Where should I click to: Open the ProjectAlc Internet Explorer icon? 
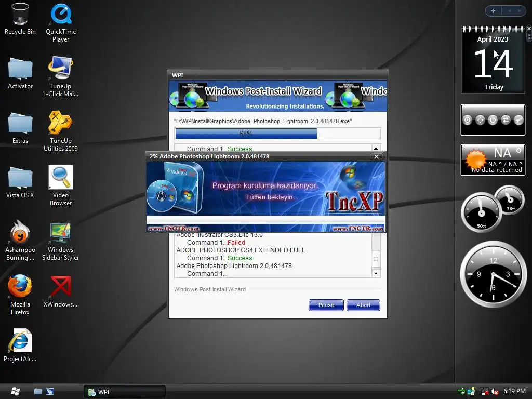click(x=20, y=345)
